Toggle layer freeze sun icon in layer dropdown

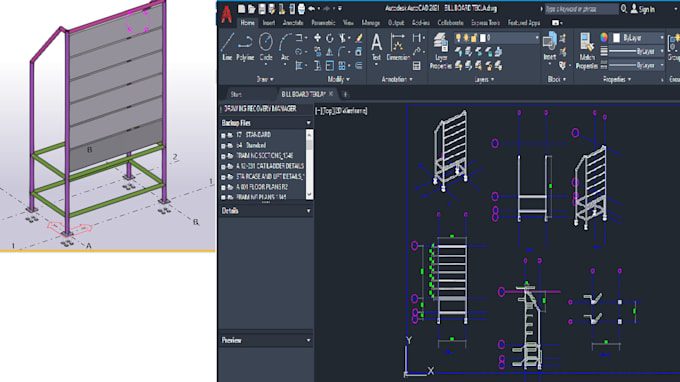[x=466, y=38]
